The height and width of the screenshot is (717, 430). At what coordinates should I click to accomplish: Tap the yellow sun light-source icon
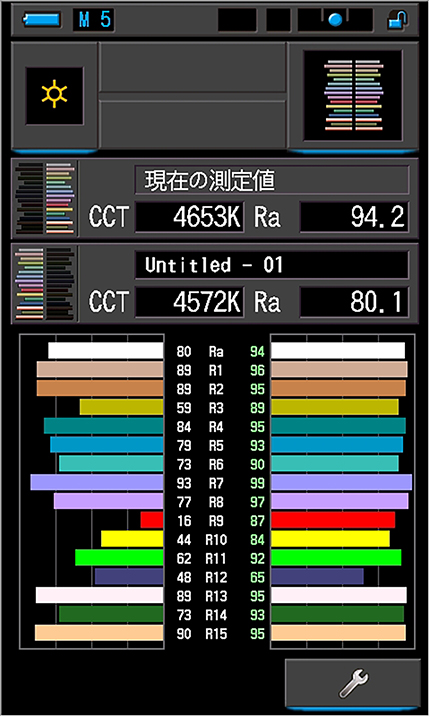pos(54,96)
